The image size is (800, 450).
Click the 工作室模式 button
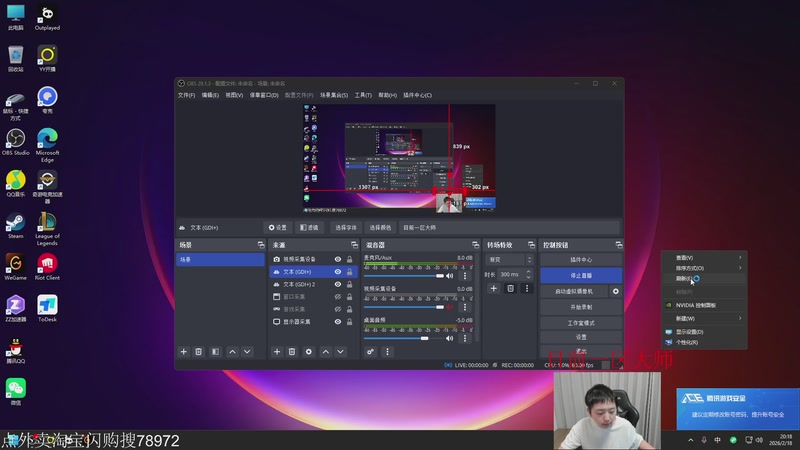pyautogui.click(x=581, y=323)
